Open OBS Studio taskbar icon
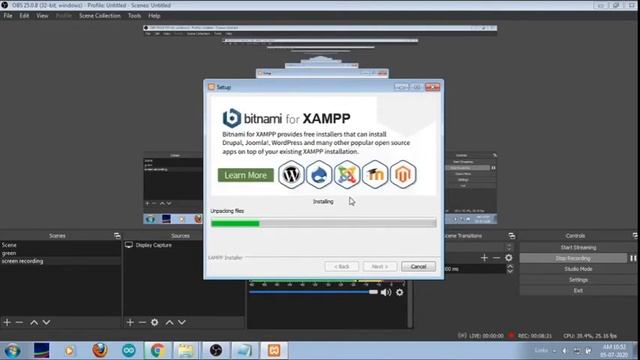The height and width of the screenshot is (360, 640). point(216,351)
